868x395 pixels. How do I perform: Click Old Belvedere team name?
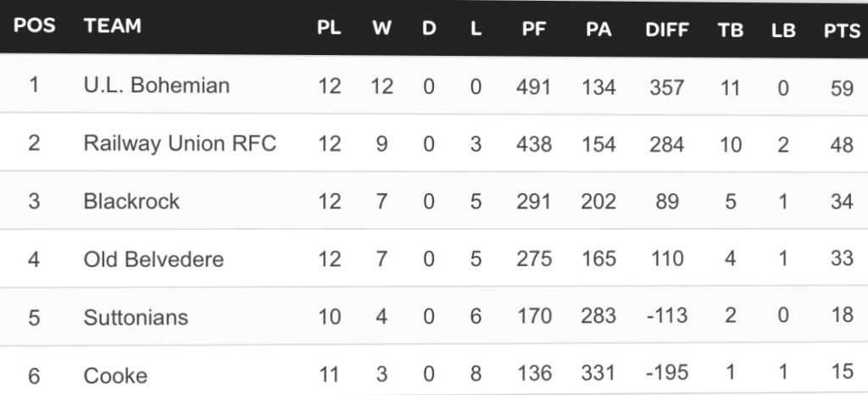(153, 259)
